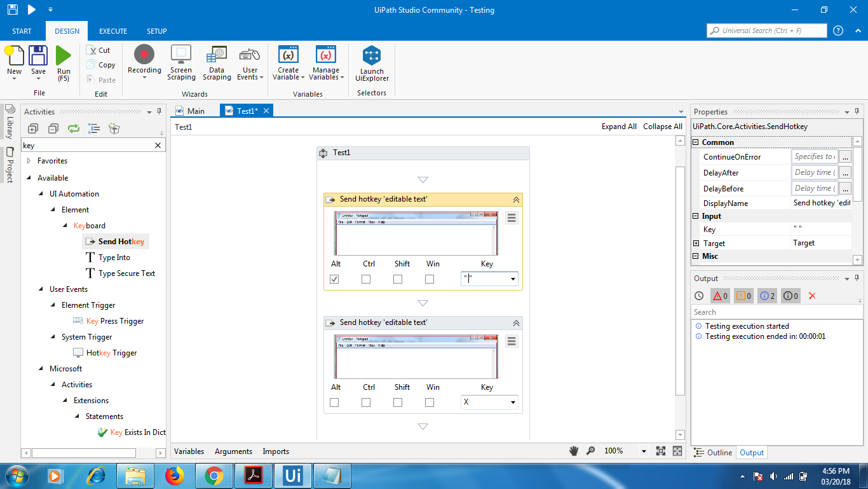Open Google Chrome from the taskbar

[x=214, y=476]
